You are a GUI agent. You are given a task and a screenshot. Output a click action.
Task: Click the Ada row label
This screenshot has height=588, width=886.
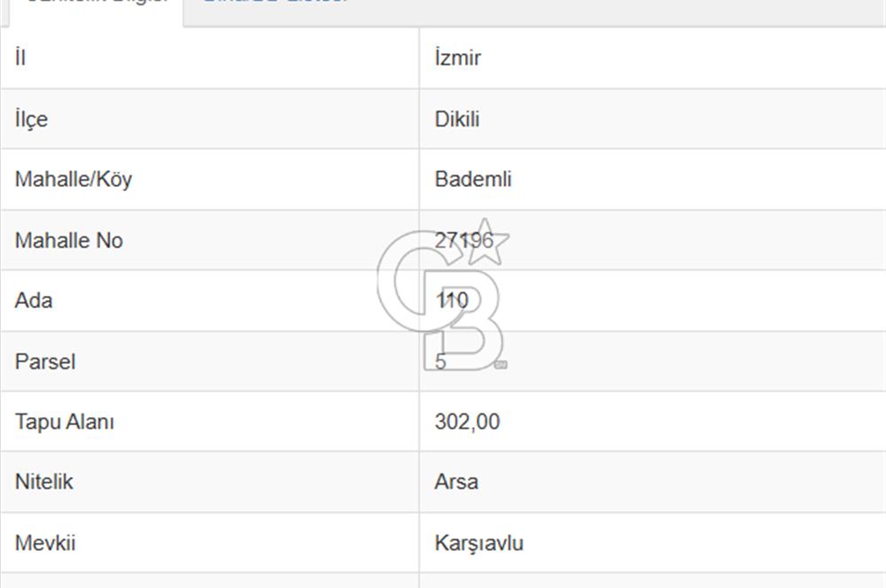coord(34,300)
